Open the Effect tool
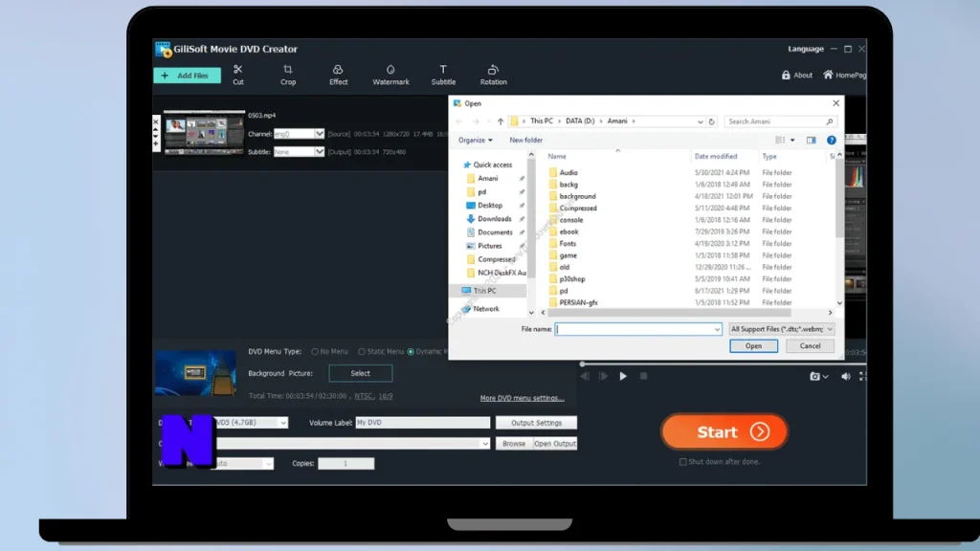This screenshot has width=980, height=551. click(338, 75)
